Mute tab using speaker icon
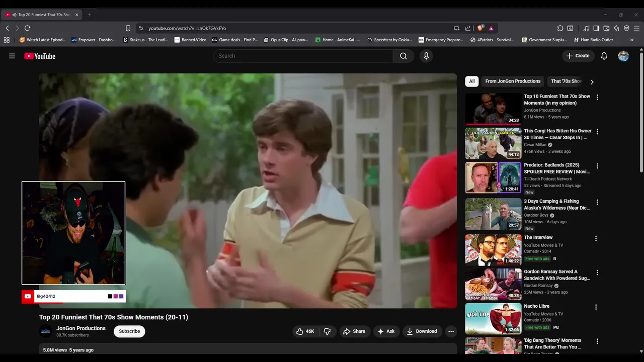 click(14, 15)
